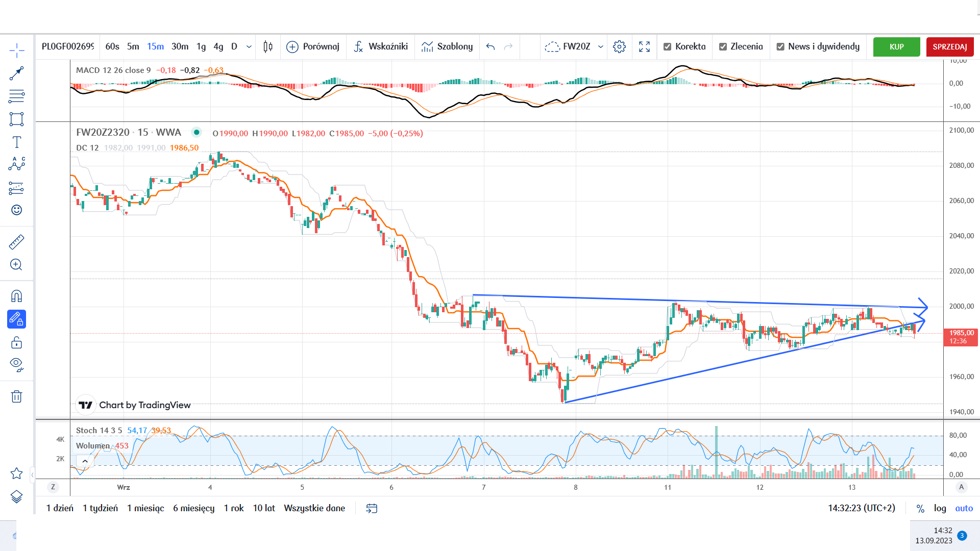Expand more time intervals dropdown
Screen dimensions: 980x551
249,46
